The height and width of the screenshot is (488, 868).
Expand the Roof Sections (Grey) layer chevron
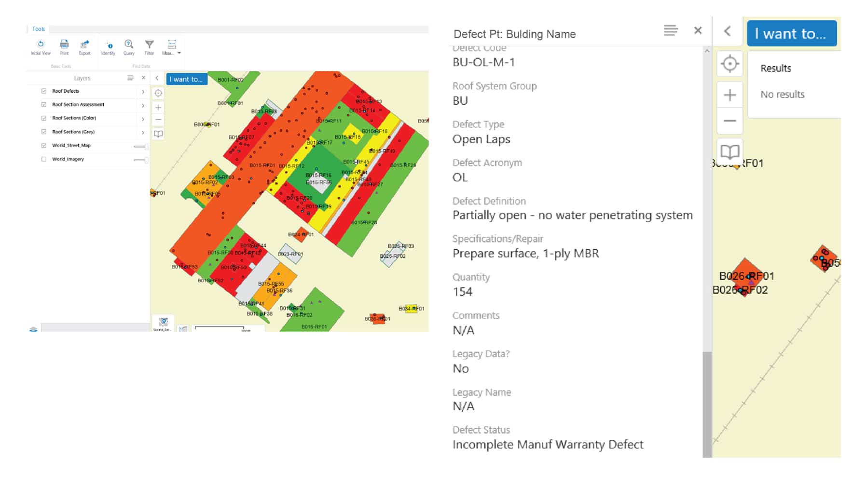143,132
